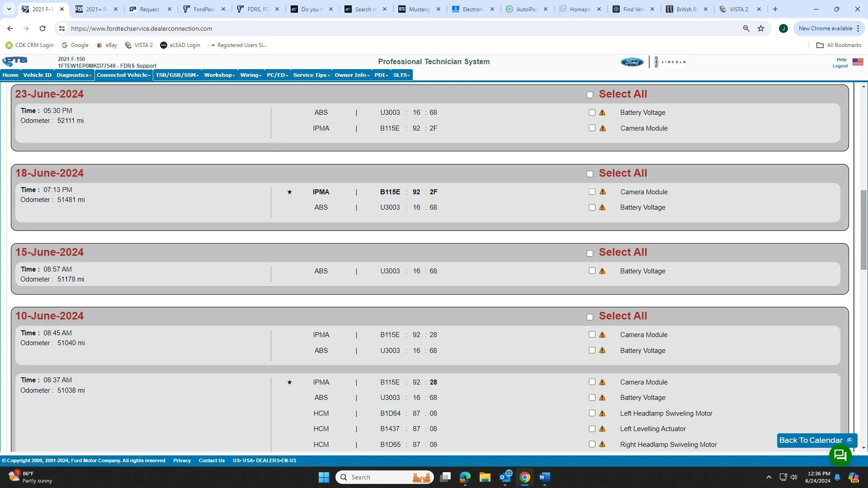
Task: Check Select All for 23-June-2024
Action: pyautogui.click(x=590, y=95)
